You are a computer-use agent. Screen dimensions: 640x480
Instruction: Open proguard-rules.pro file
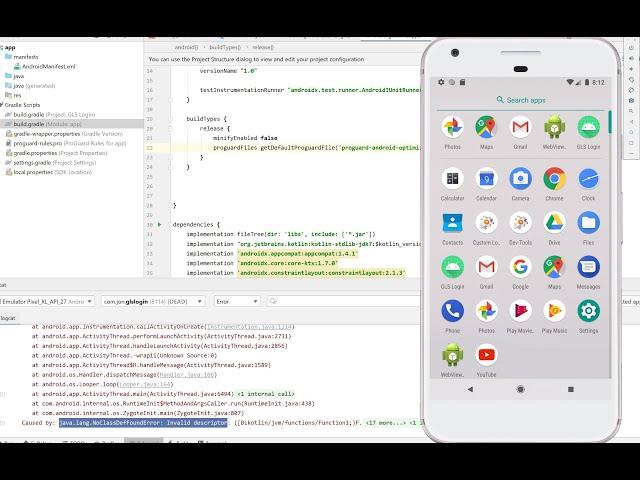pyautogui.click(x=66, y=143)
